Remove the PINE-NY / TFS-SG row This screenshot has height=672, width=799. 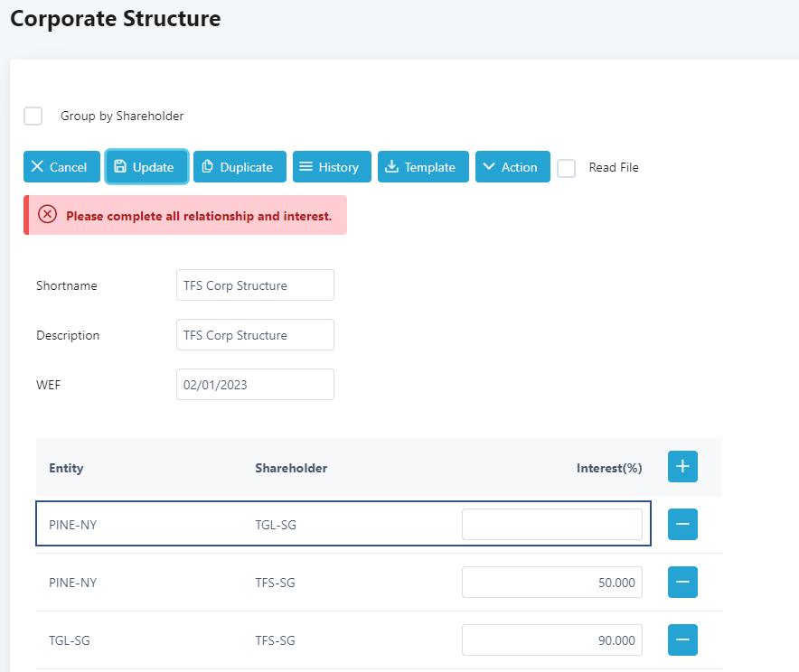tap(682, 583)
